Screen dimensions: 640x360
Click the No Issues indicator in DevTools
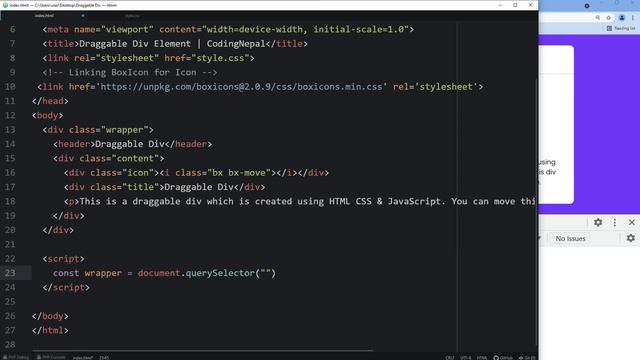coord(570,238)
